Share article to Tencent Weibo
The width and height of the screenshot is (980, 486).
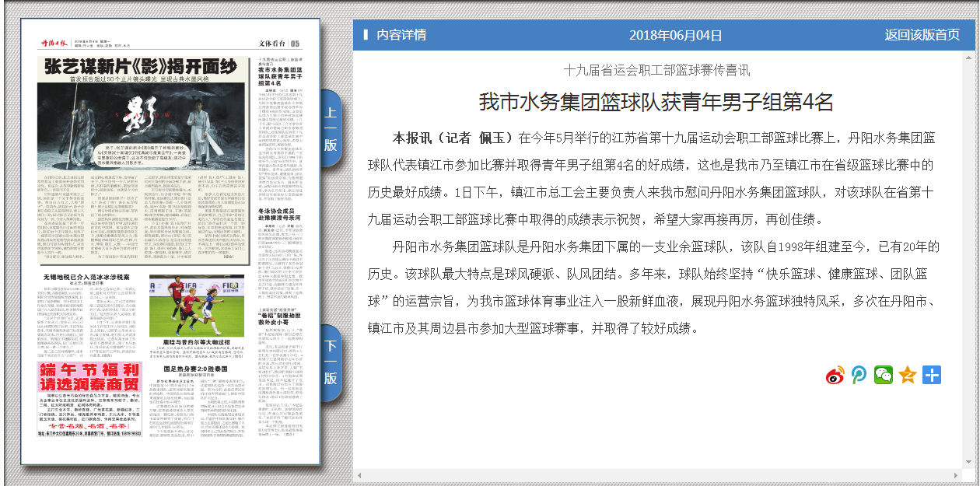coord(859,375)
